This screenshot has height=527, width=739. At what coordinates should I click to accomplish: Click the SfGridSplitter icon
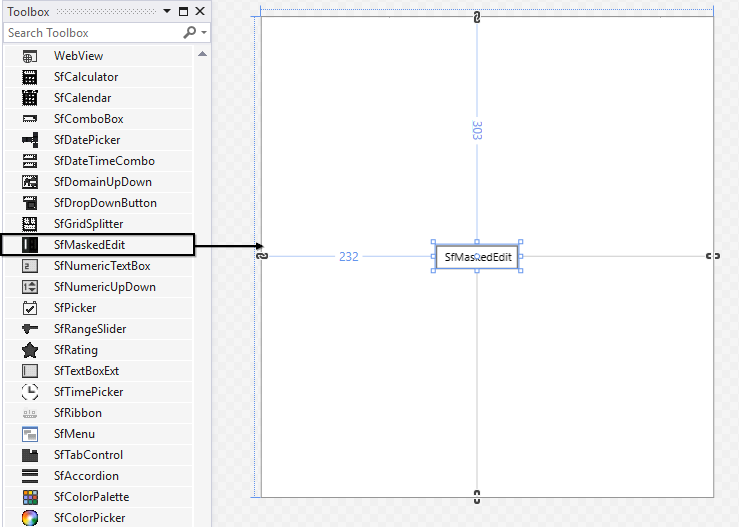[30, 224]
